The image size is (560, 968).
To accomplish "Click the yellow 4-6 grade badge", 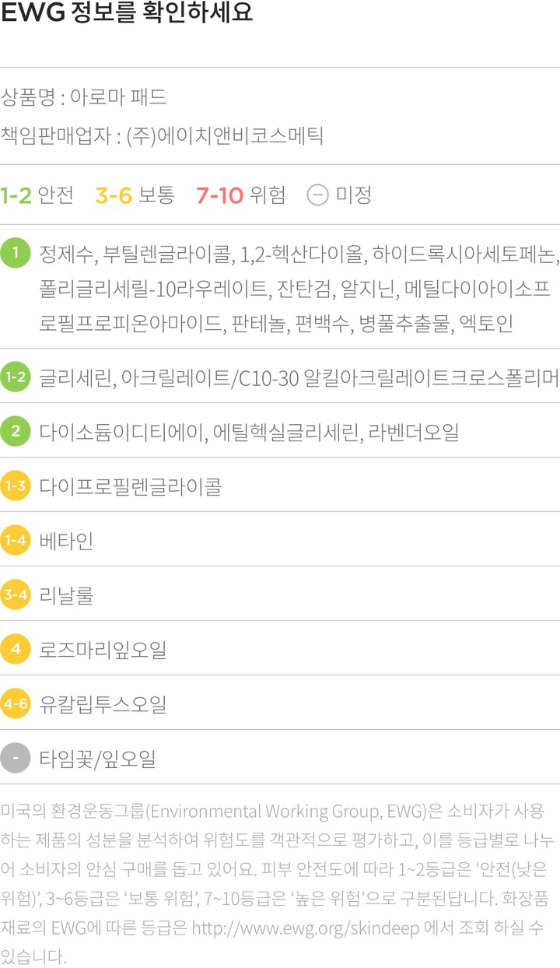I will pyautogui.click(x=16, y=704).
